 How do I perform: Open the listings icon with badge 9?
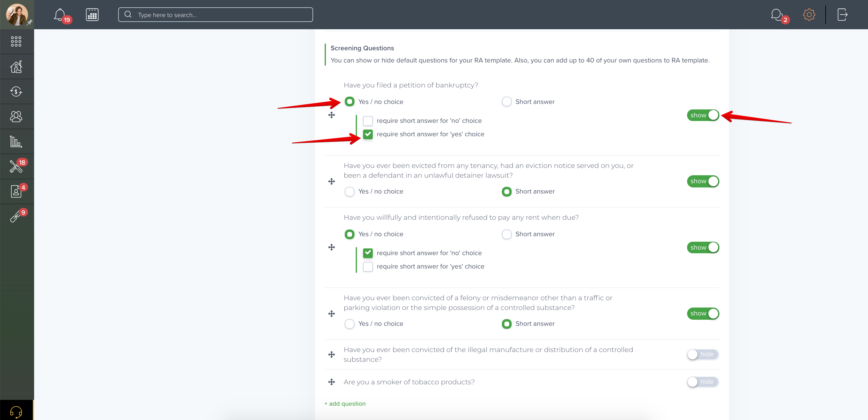(x=16, y=216)
